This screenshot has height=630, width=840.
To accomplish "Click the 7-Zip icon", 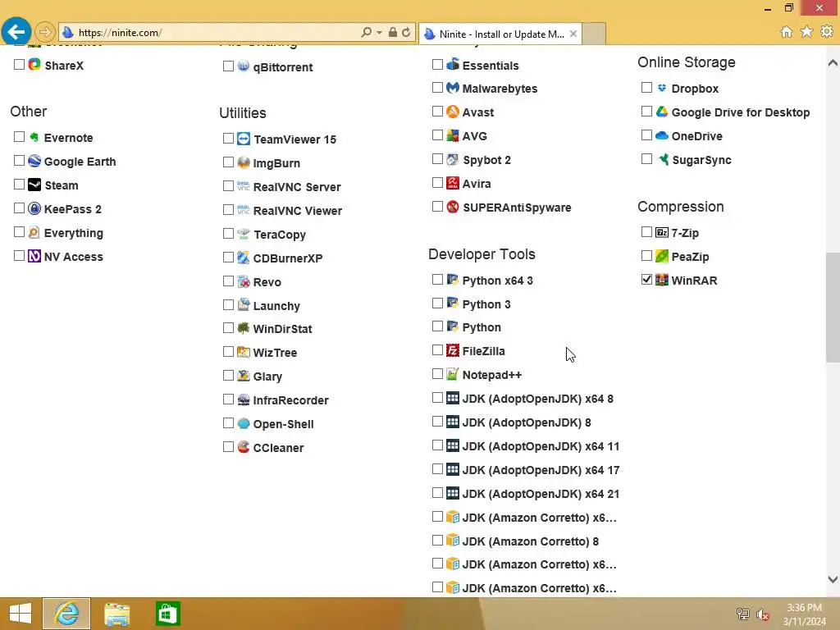I will [x=662, y=232].
